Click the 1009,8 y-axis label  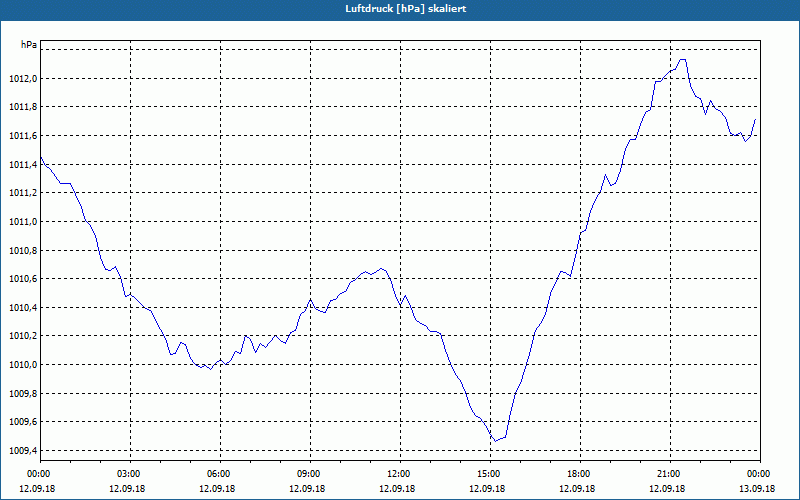click(22, 393)
